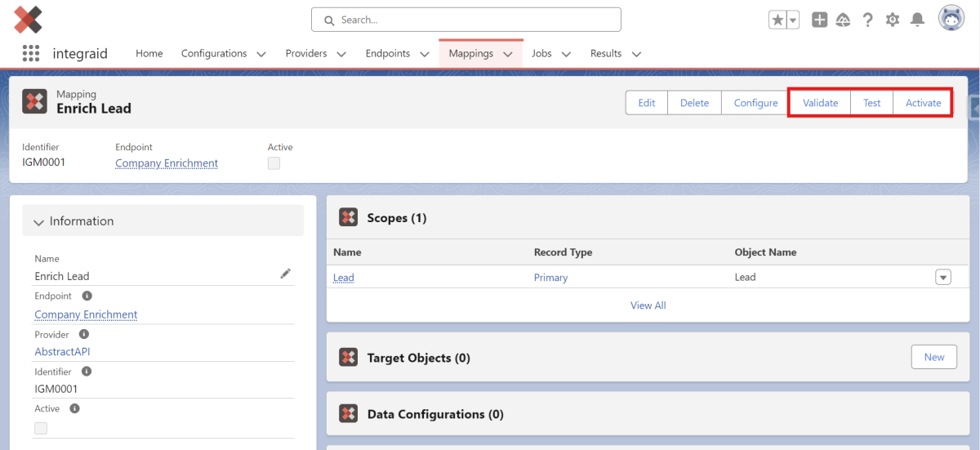Toggle the Active checkbox in Information section

pyautogui.click(x=41, y=428)
